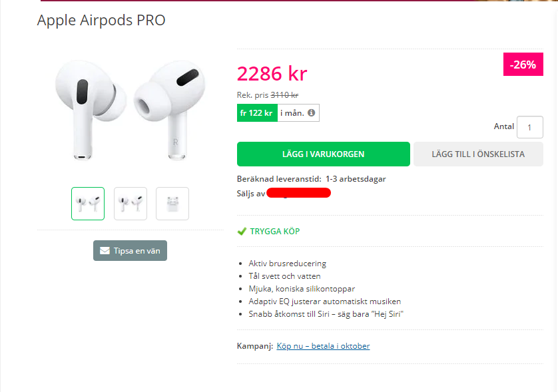Click the envelope icon on Tipsa en vän
558x392 pixels.
click(x=105, y=251)
